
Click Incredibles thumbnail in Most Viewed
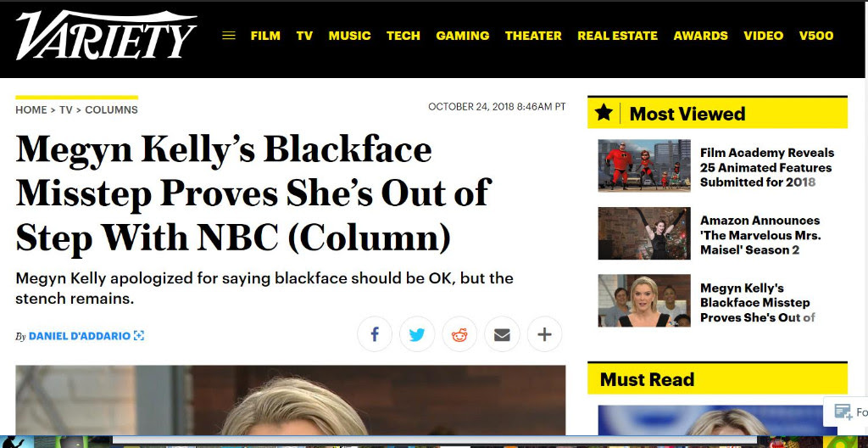(x=644, y=165)
